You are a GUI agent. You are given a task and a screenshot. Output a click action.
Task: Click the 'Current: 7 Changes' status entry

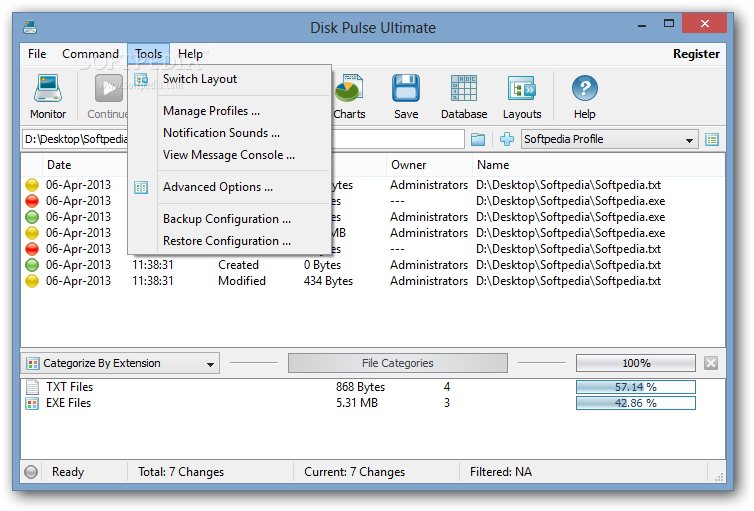(354, 472)
